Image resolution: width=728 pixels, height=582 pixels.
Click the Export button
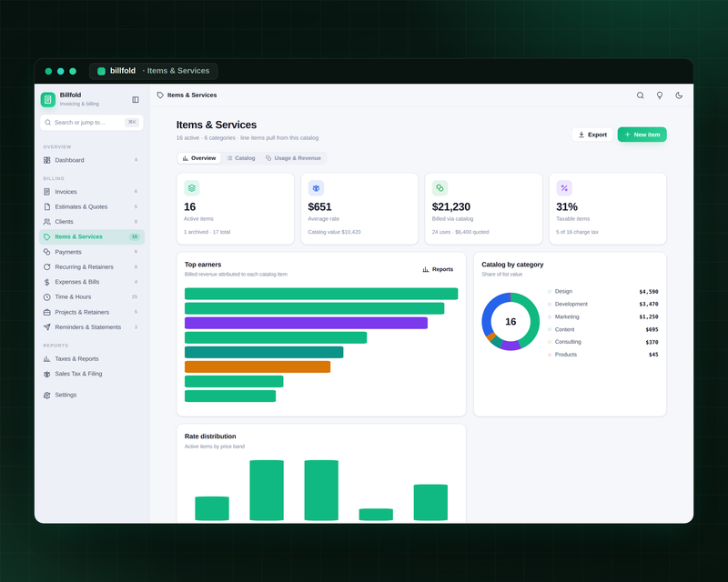point(592,135)
